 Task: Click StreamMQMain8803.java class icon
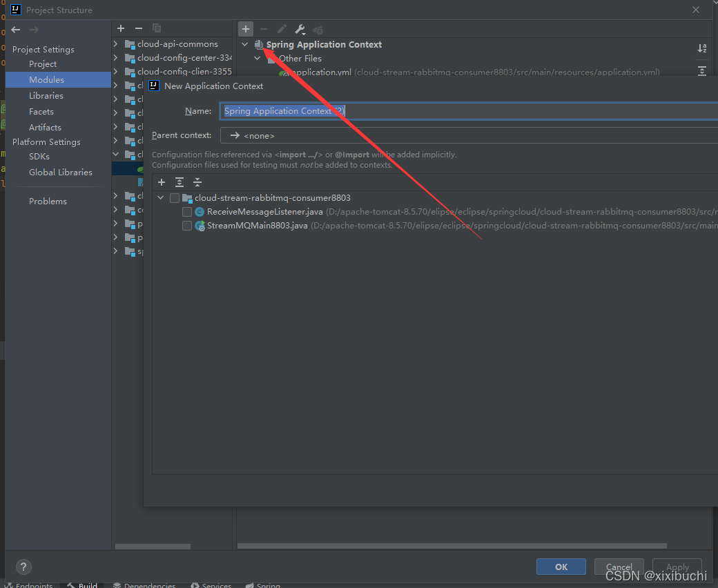[x=200, y=226]
